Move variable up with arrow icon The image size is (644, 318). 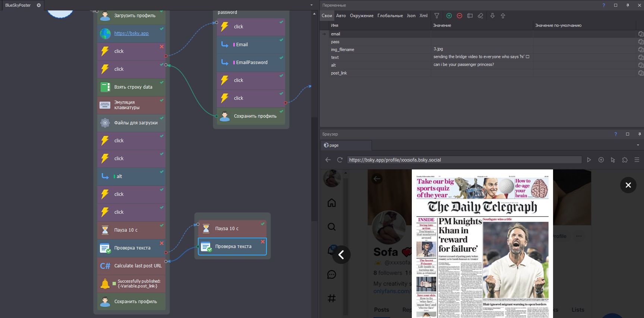click(x=503, y=16)
